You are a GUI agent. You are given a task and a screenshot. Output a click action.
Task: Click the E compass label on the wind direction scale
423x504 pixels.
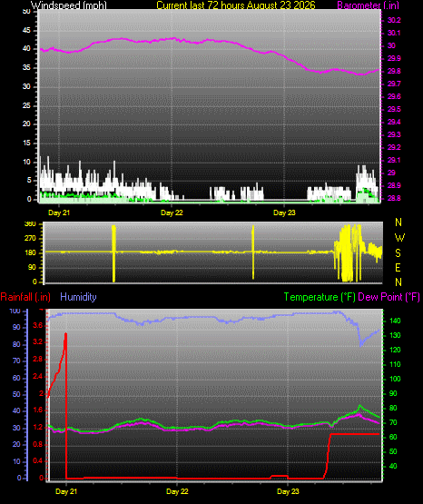[x=398, y=267]
